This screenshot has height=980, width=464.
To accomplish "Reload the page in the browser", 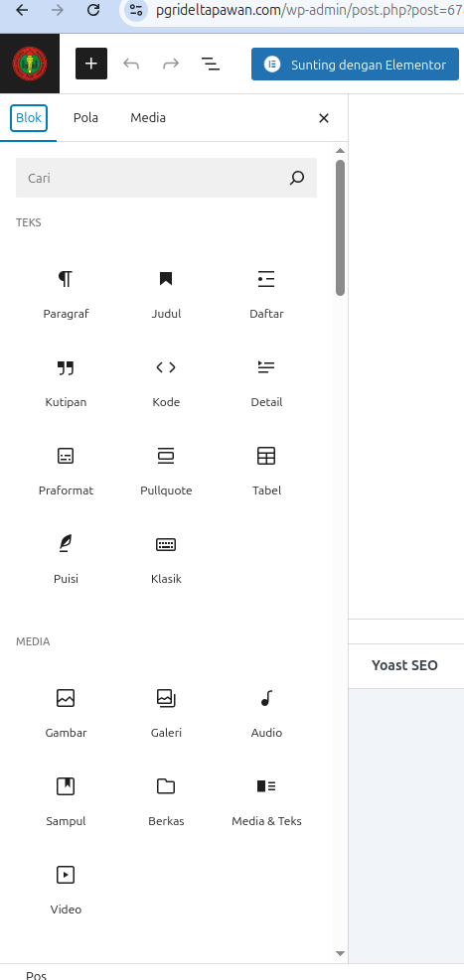I will 93,10.
